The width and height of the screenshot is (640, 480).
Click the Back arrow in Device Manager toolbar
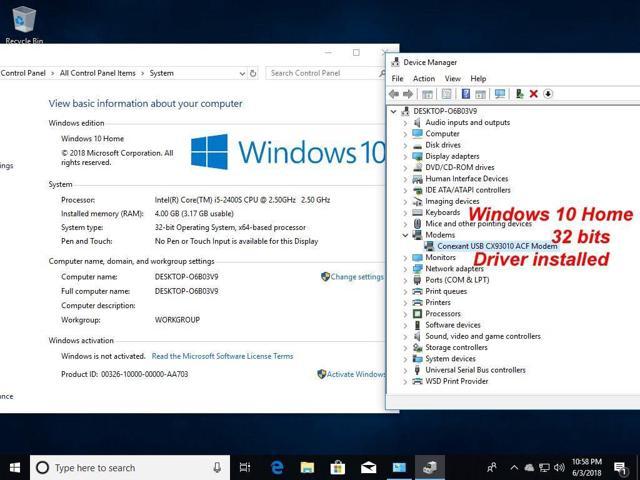[x=396, y=94]
